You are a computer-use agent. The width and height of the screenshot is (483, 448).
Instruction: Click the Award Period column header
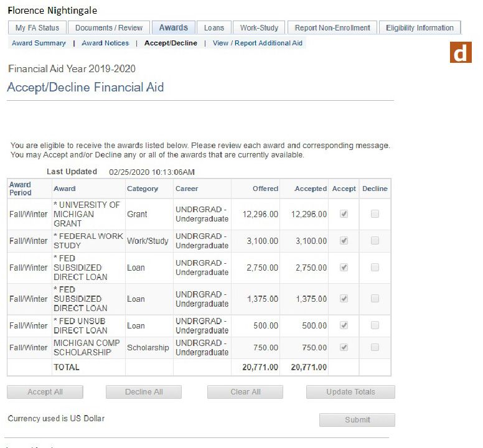coord(21,189)
